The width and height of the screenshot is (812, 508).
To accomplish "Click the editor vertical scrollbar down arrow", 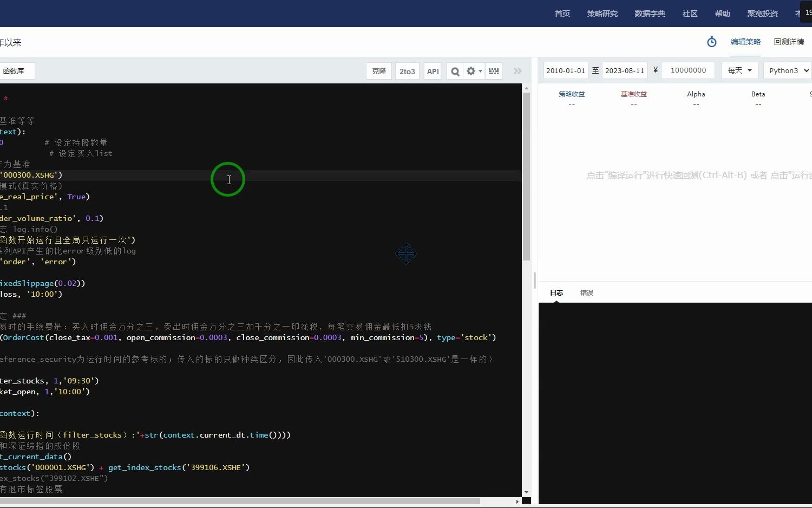I will pyautogui.click(x=526, y=492).
